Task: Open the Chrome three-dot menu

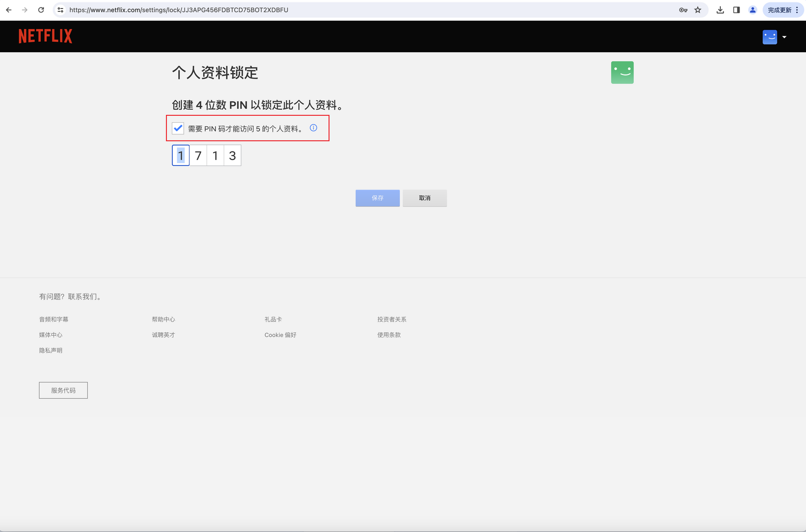Action: click(797, 10)
